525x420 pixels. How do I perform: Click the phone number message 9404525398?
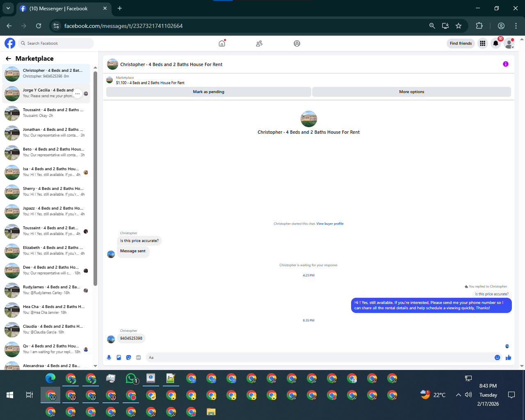(x=131, y=338)
